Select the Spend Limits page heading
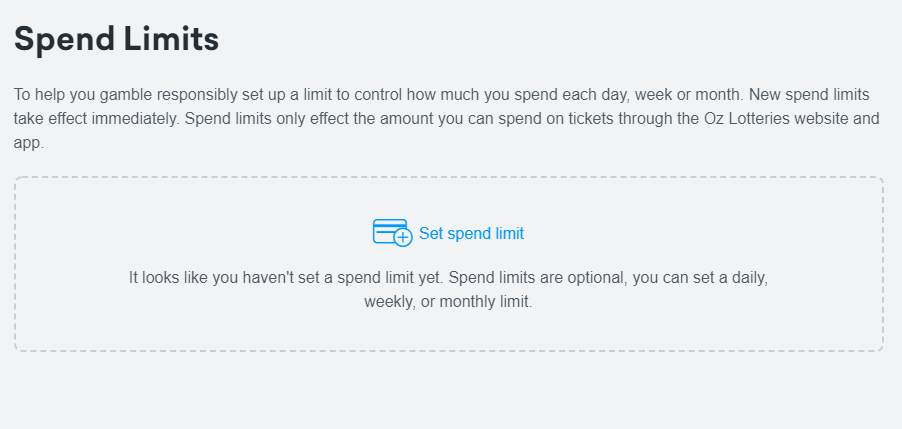 click(x=116, y=39)
